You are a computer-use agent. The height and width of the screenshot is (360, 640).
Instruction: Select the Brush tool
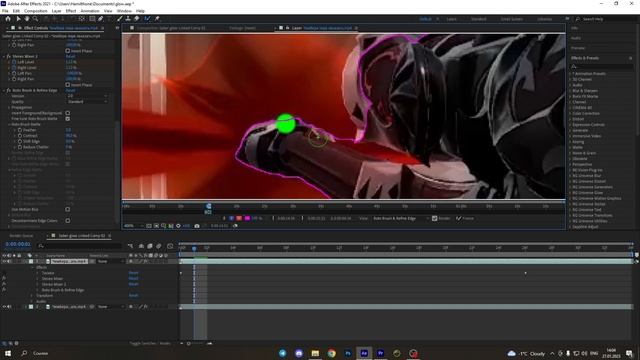point(120,19)
